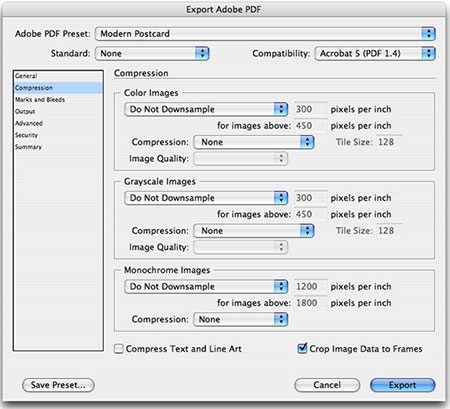Click Monochrome Images downsampling popup arrows
The height and width of the screenshot is (409, 450).
click(281, 286)
